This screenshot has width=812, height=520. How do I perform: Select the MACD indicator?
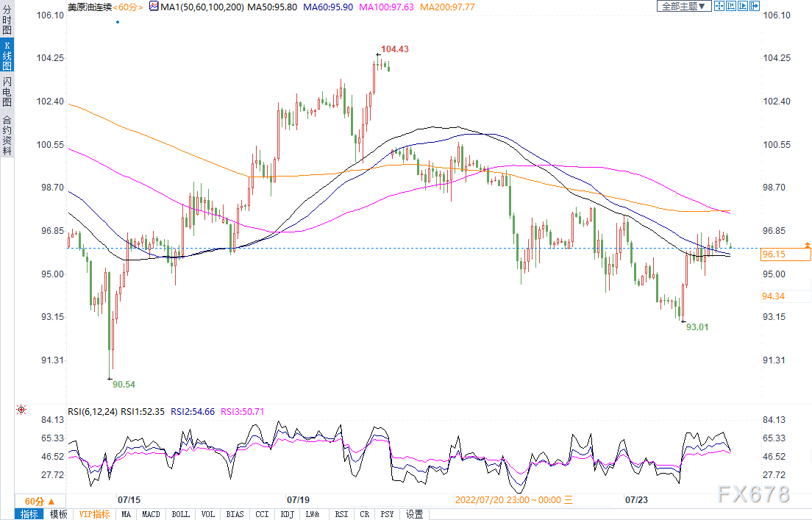[151, 514]
